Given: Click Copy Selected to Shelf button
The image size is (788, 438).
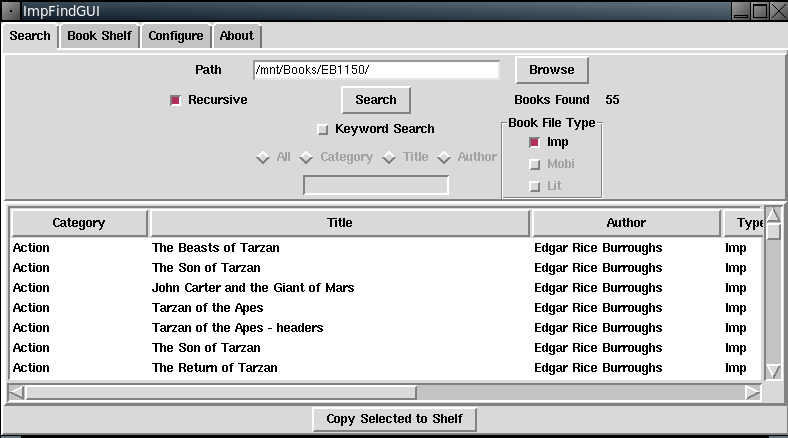Looking at the screenshot, I should pos(395,419).
